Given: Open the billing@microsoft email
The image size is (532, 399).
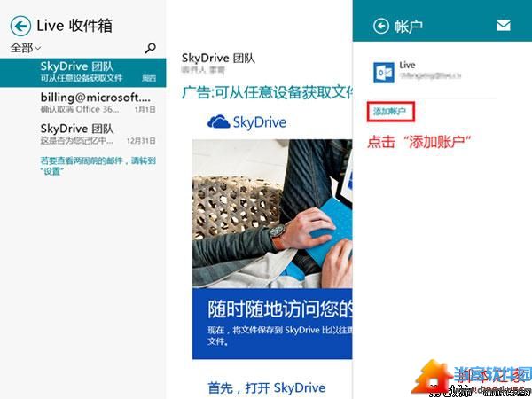Looking at the screenshot, I should coord(83,103).
